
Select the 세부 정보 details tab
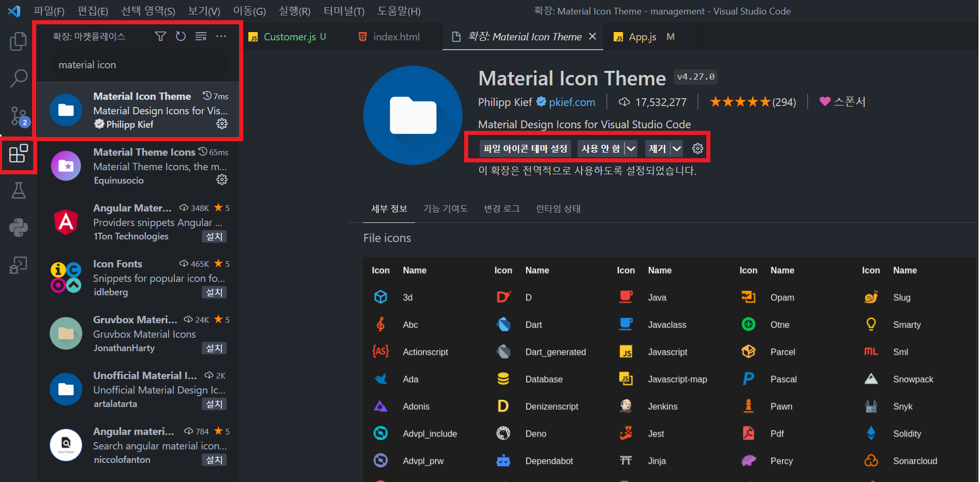[x=389, y=208]
